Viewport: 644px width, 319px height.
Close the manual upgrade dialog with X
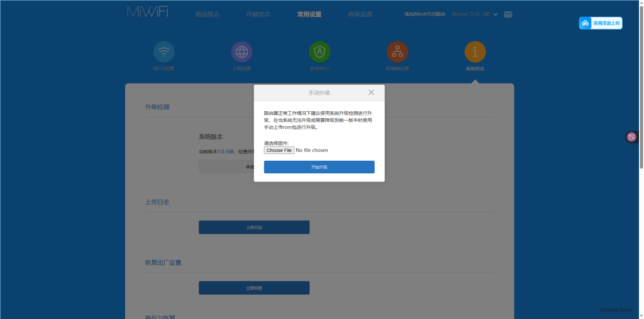(371, 93)
